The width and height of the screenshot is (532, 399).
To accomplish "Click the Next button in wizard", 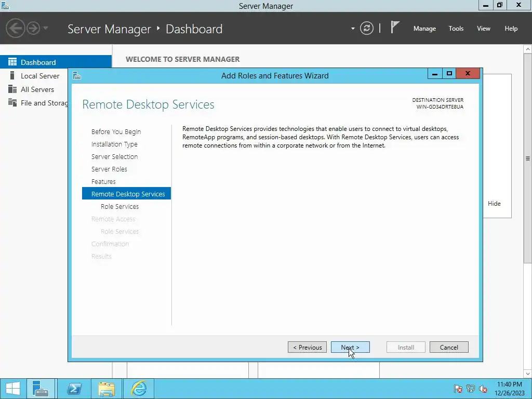I will click(350, 347).
